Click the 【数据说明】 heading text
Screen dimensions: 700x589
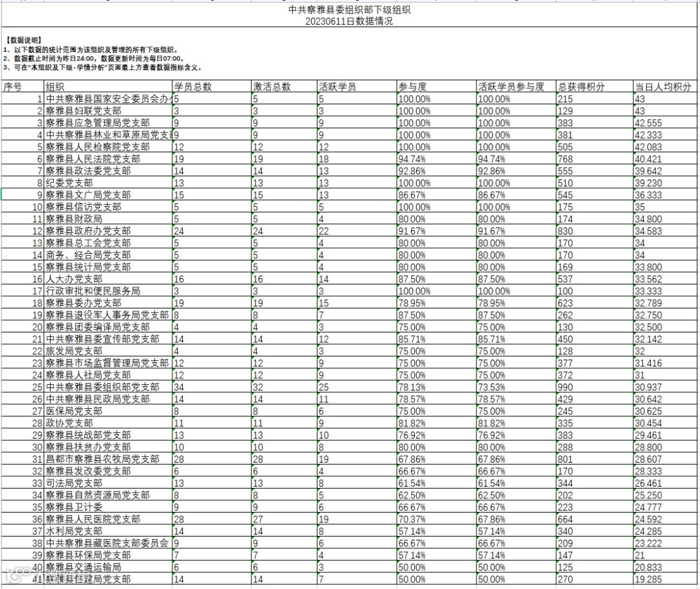(24, 40)
